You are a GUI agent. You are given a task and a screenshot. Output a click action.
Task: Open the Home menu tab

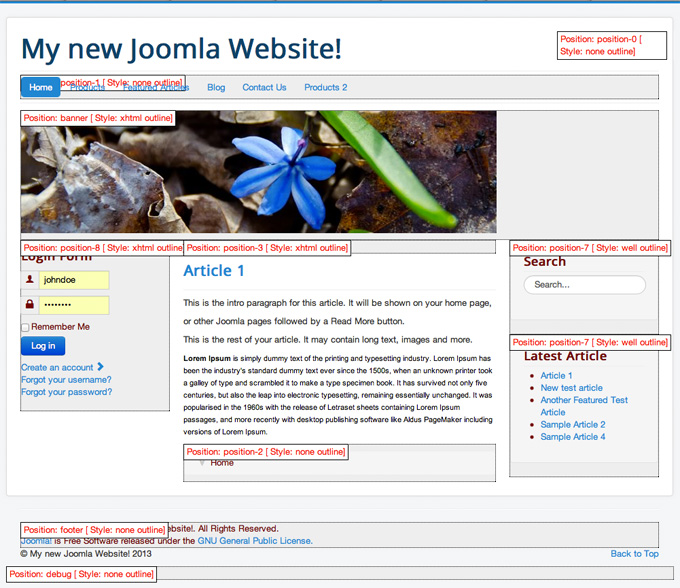coord(41,87)
